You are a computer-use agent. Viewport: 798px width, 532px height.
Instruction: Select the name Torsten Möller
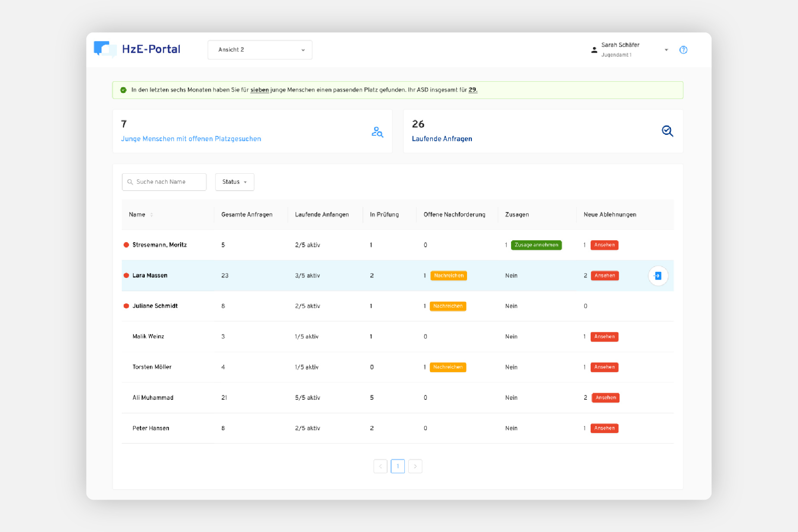152,367
